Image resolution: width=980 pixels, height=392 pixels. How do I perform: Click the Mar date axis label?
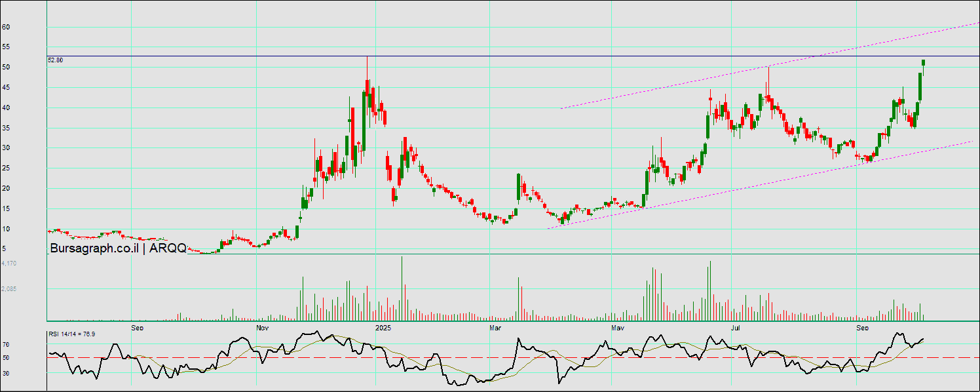click(x=495, y=327)
